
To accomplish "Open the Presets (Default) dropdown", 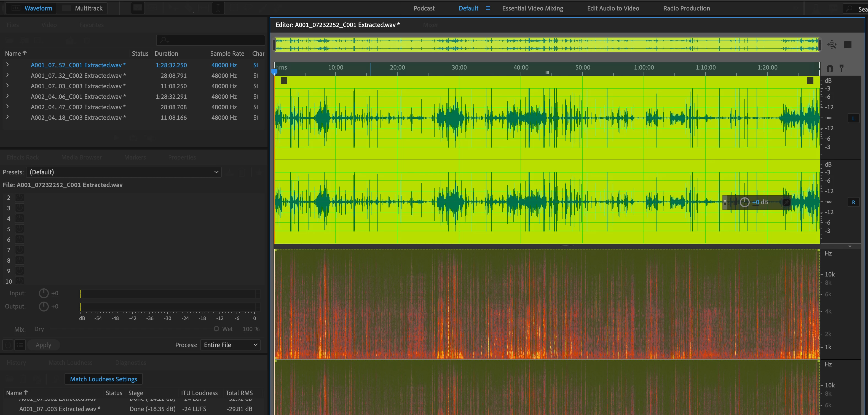I will pyautogui.click(x=123, y=172).
